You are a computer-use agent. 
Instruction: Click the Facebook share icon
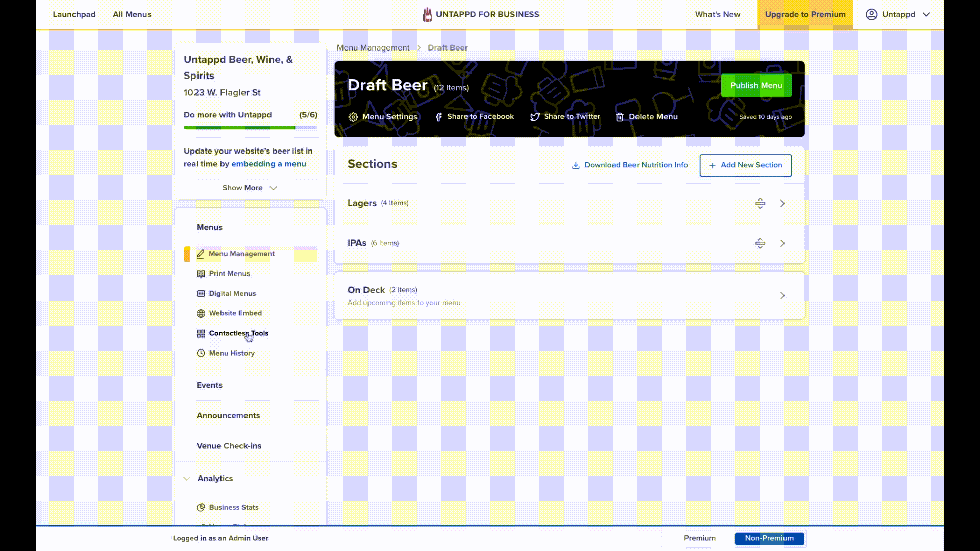coord(438,117)
